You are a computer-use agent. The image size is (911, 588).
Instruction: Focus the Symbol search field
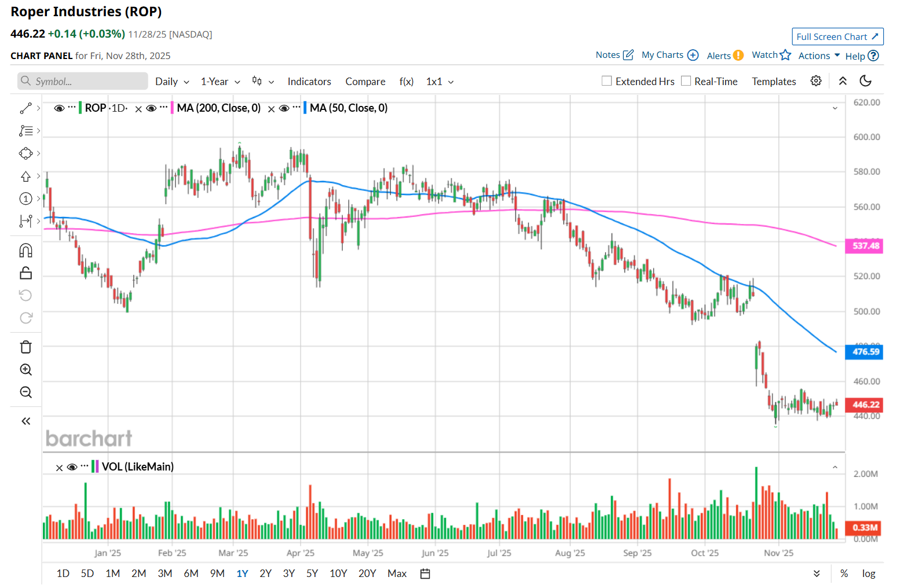click(x=83, y=81)
